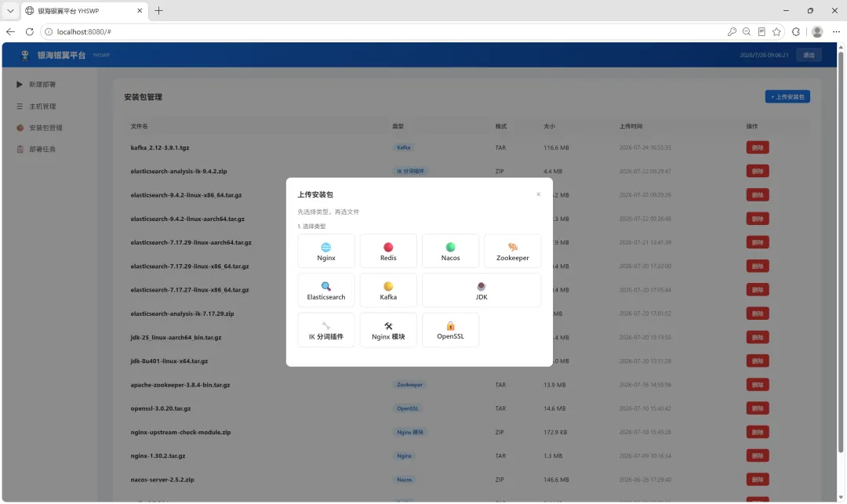Viewport: 847px width, 504px height.
Task: Open a new browser tab
Action: 158,11
